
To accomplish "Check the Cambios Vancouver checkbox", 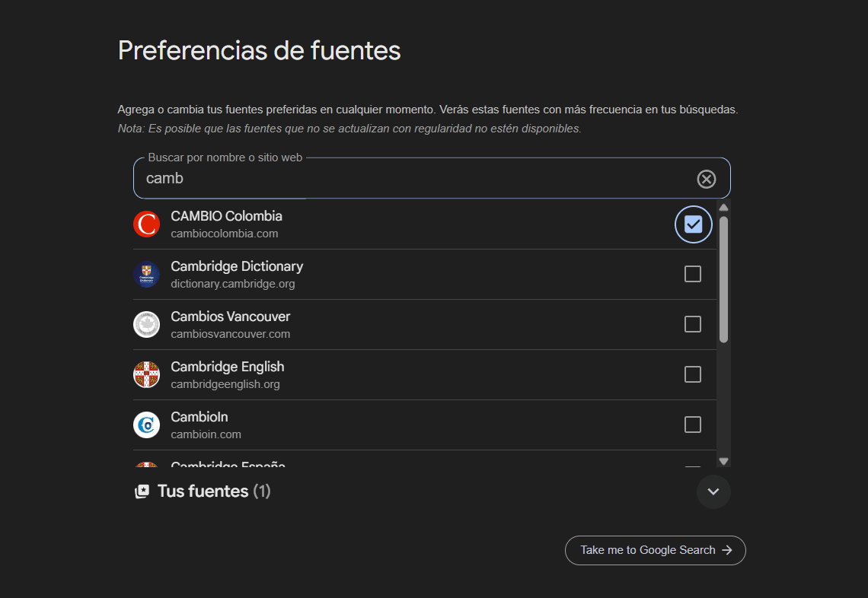I will [x=693, y=324].
